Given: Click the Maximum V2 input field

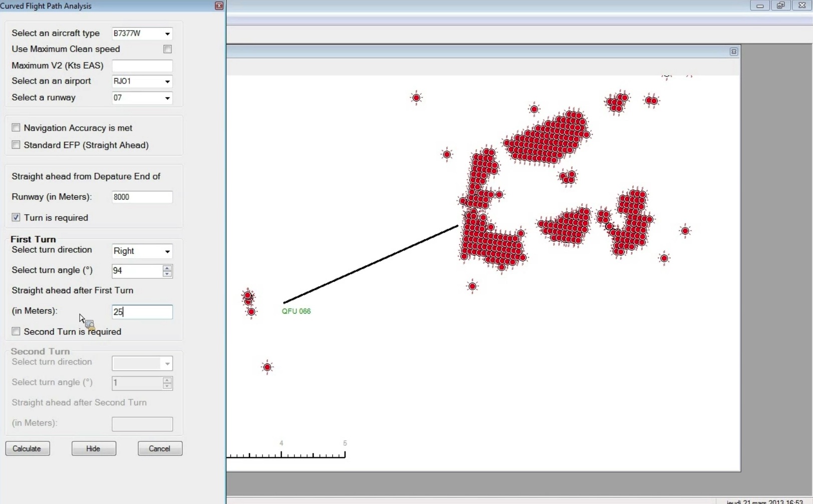Looking at the screenshot, I should [142, 66].
